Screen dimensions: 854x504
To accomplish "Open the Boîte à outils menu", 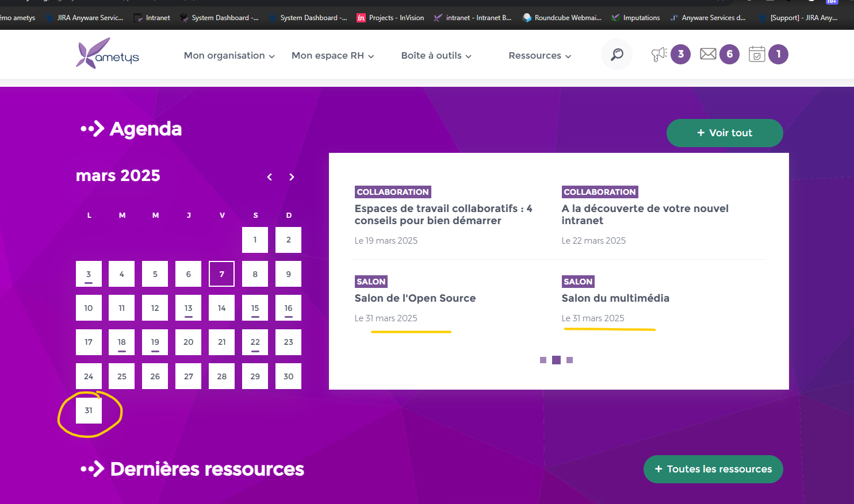I will coord(436,56).
